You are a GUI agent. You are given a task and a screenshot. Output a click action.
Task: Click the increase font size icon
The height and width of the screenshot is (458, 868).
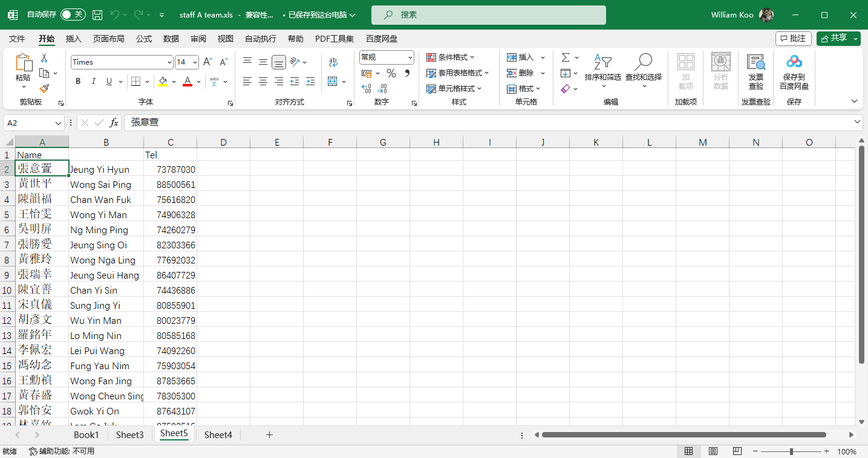[207, 62]
